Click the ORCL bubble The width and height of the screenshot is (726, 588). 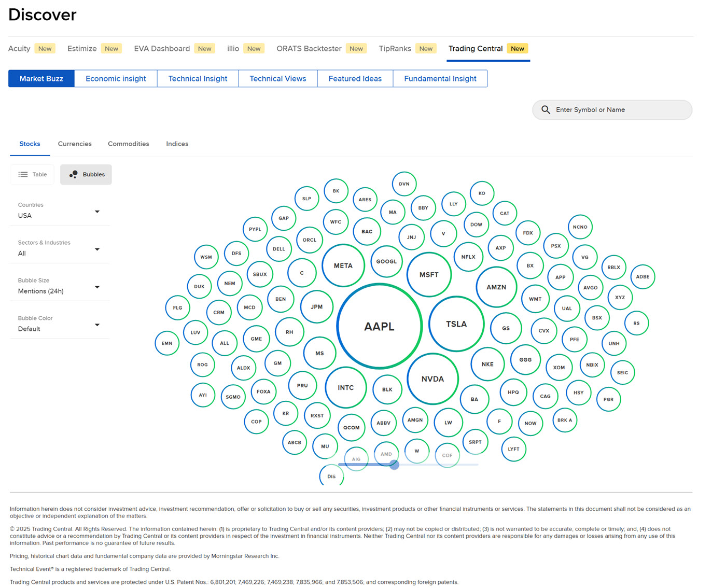point(310,240)
